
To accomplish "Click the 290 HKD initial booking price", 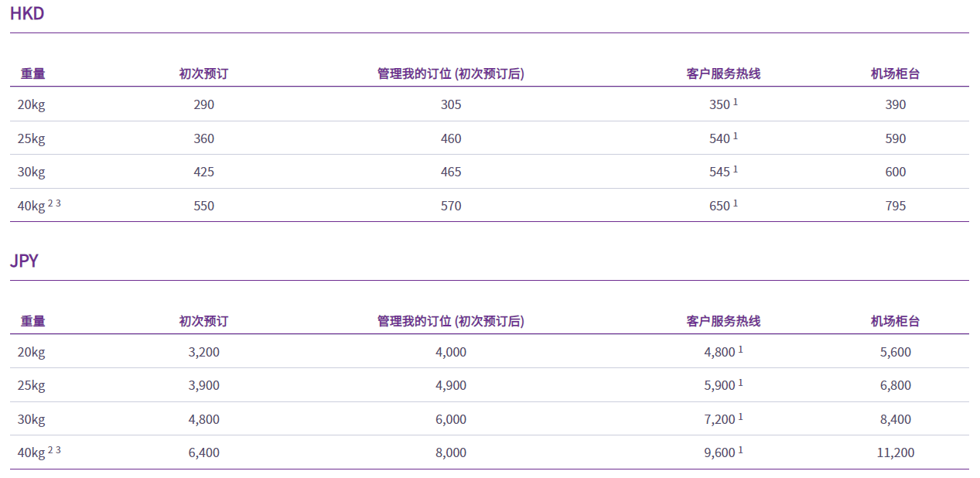I will point(204,104).
